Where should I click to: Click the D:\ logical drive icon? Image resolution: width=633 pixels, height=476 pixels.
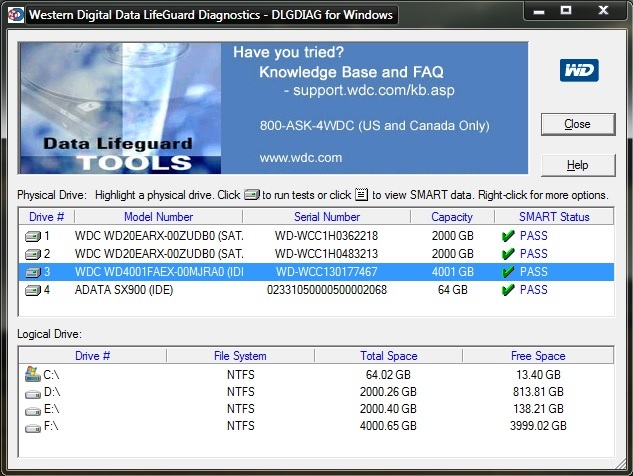coord(33,394)
